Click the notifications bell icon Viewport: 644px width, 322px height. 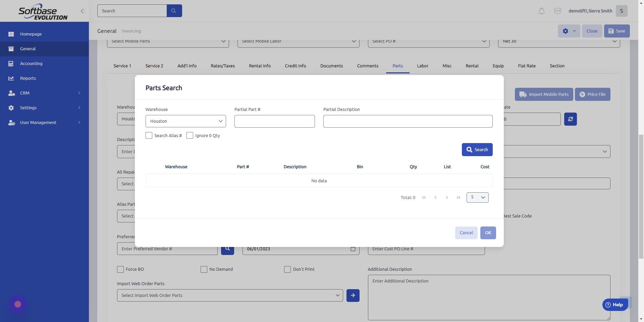[x=541, y=11]
